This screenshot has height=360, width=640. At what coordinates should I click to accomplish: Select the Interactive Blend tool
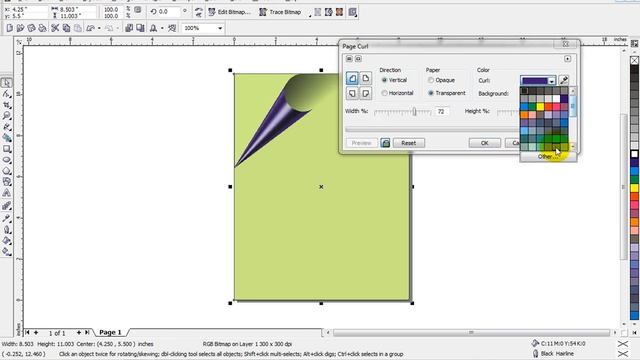[x=7, y=206]
